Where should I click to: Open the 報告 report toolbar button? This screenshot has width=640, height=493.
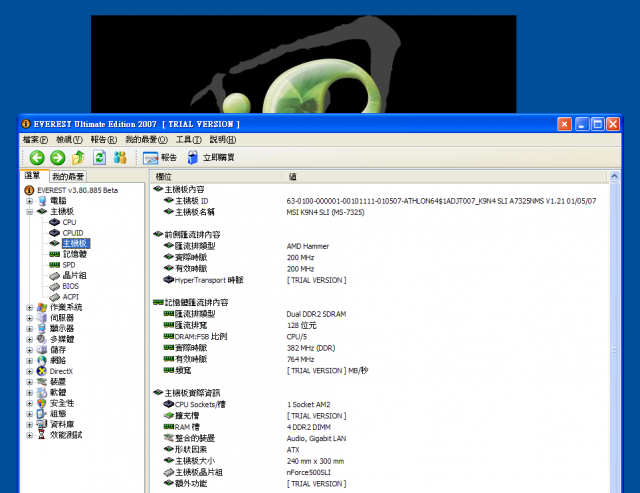pyautogui.click(x=160, y=158)
